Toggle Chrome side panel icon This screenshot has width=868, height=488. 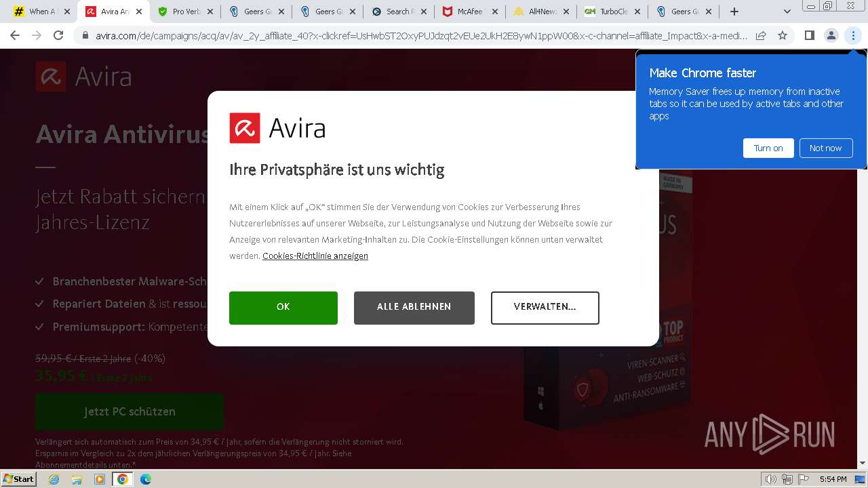(x=809, y=35)
